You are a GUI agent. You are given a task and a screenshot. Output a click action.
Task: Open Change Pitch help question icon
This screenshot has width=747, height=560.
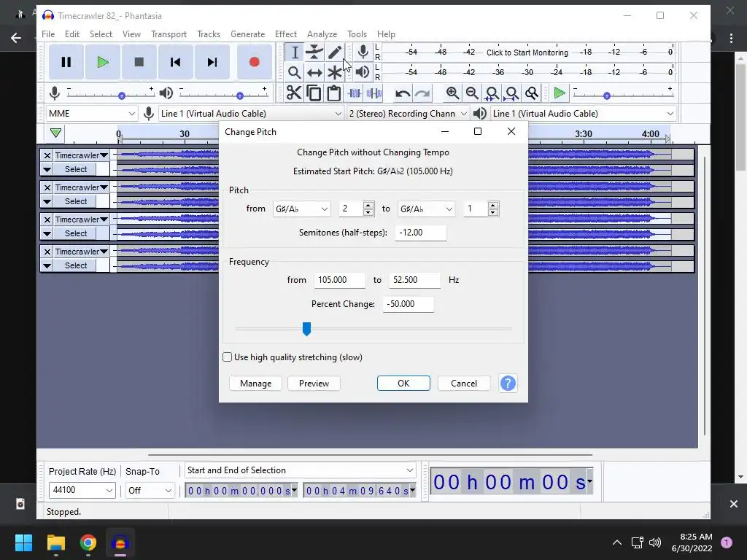[x=508, y=384]
